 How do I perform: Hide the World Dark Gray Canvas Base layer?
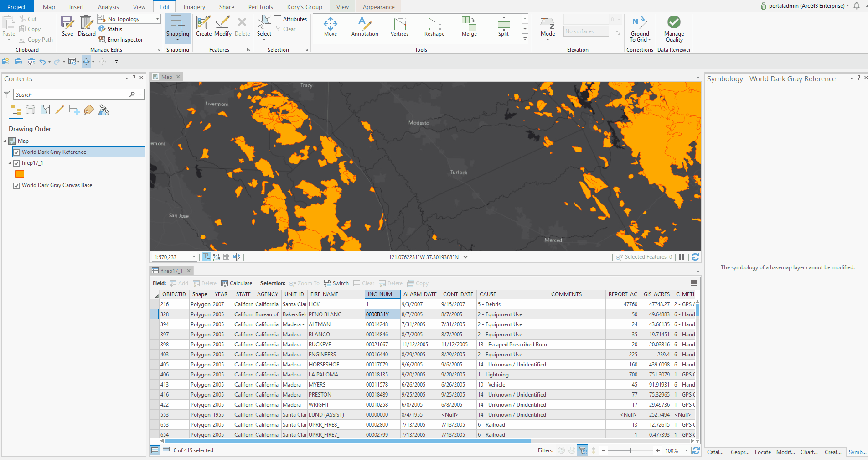point(16,185)
